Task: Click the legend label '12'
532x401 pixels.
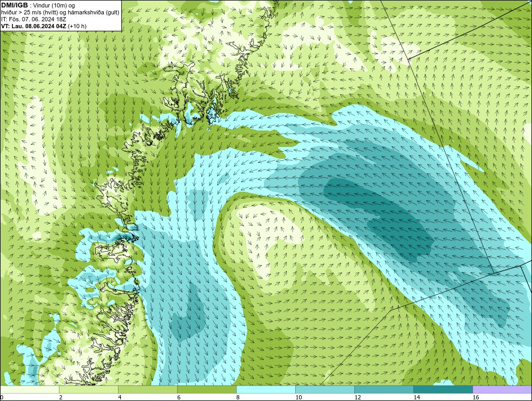Action: (x=358, y=398)
